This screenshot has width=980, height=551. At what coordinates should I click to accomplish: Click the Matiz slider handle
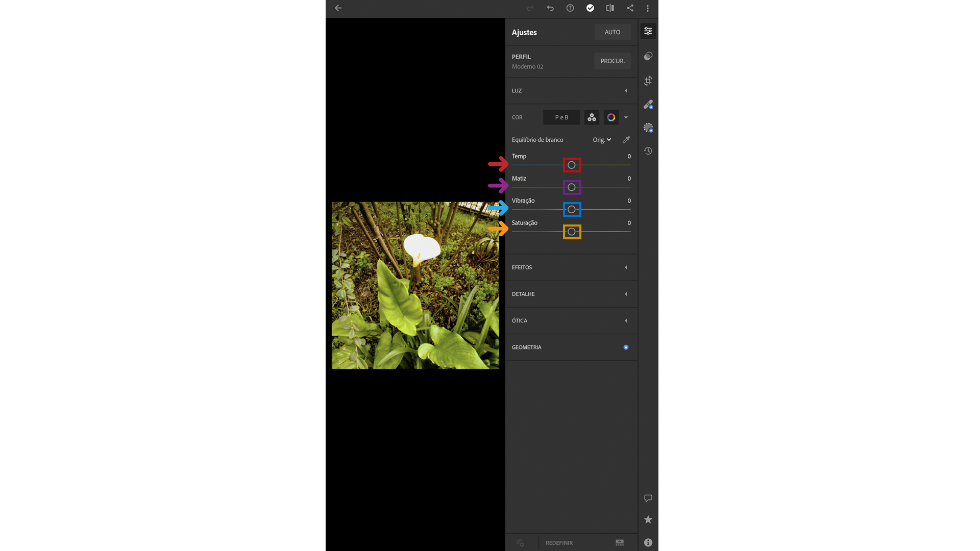572,187
